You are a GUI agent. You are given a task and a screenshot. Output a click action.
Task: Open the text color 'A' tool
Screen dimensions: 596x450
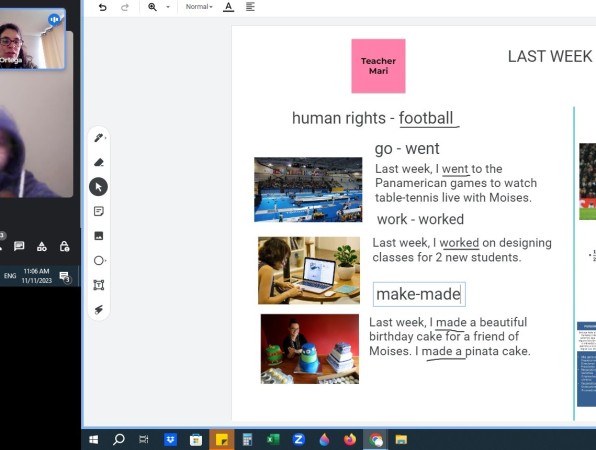[x=228, y=7]
